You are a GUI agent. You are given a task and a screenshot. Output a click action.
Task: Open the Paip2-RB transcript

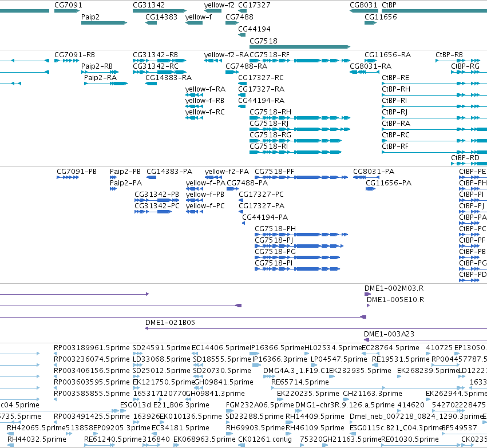coord(97,66)
